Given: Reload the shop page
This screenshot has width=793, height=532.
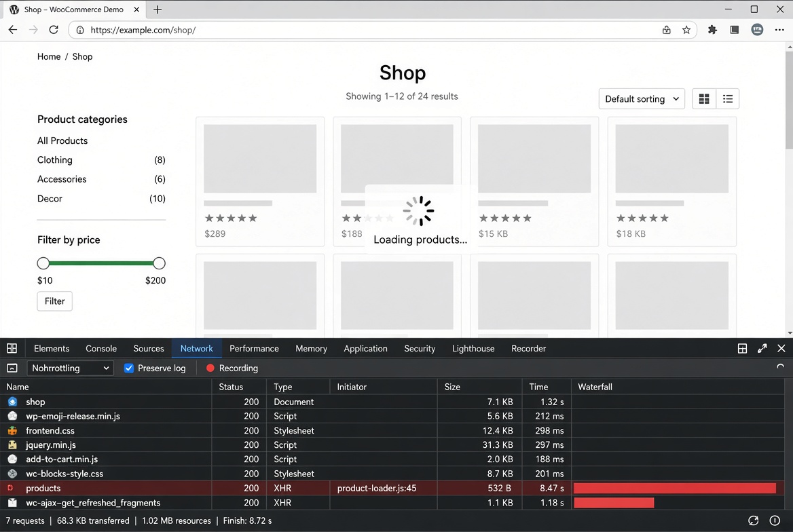Looking at the screenshot, I should click(x=54, y=30).
